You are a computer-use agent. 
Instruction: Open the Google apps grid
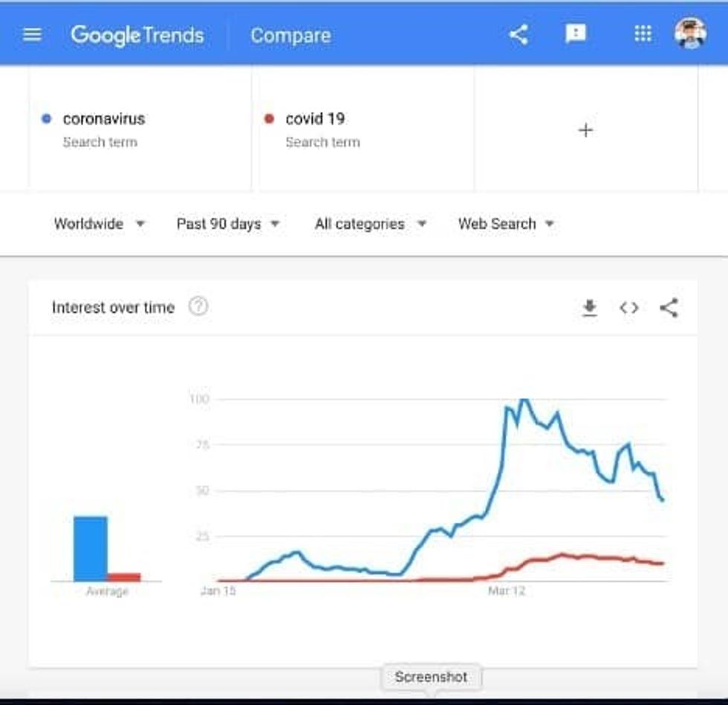643,34
